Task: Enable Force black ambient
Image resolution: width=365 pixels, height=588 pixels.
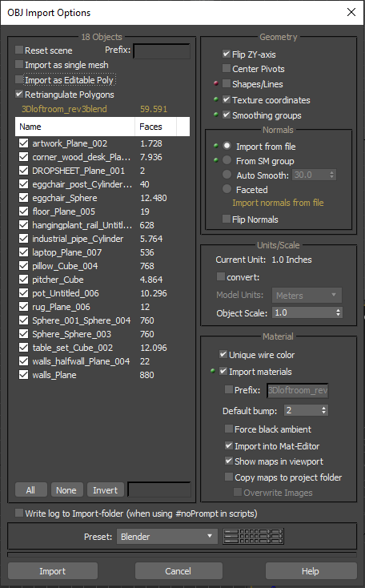Action: click(229, 429)
